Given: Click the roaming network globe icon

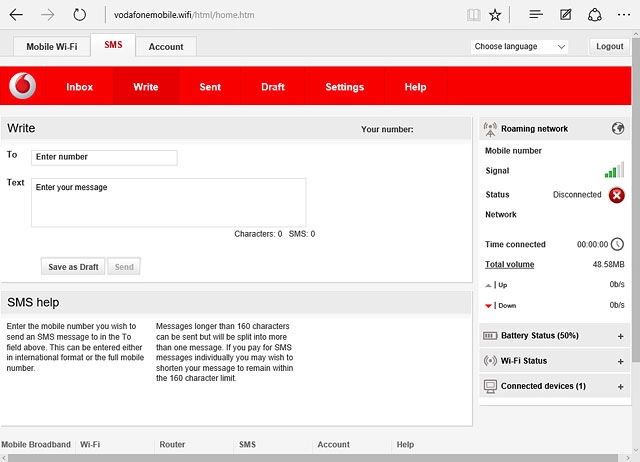Looking at the screenshot, I should click(x=617, y=129).
